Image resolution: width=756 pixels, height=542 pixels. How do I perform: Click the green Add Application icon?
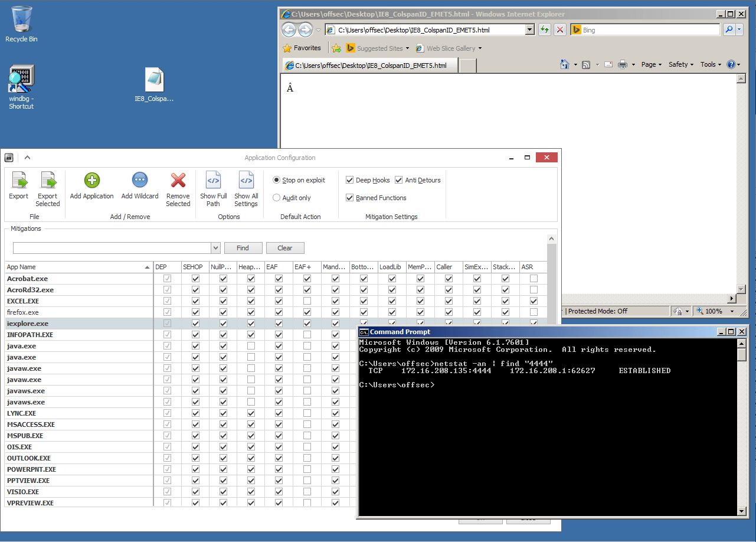pyautogui.click(x=92, y=181)
